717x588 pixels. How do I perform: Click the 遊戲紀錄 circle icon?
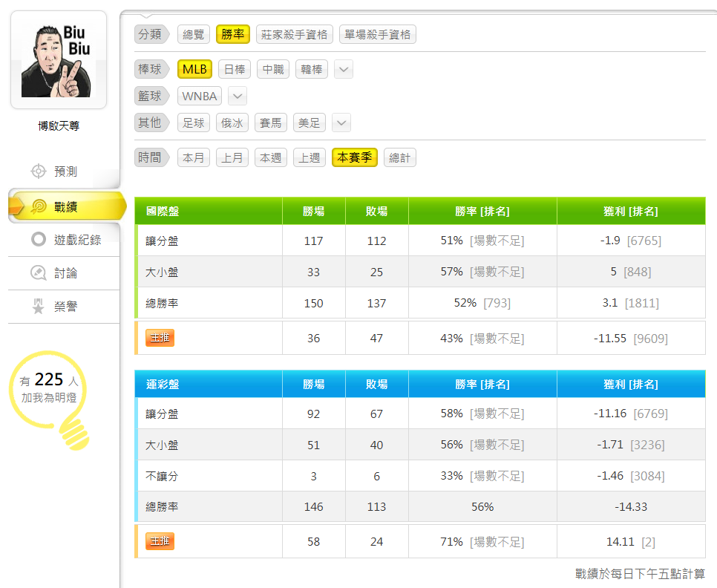39,239
